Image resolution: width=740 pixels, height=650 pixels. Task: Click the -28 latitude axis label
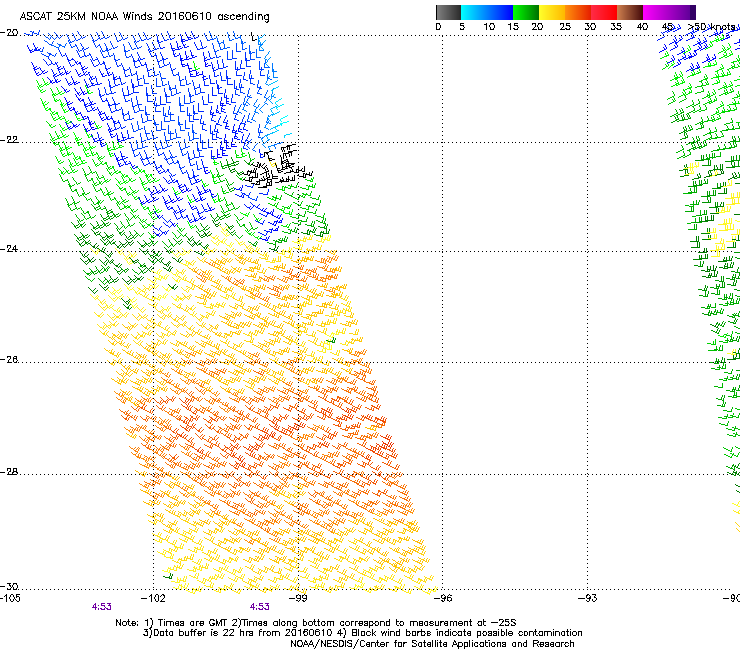9,472
